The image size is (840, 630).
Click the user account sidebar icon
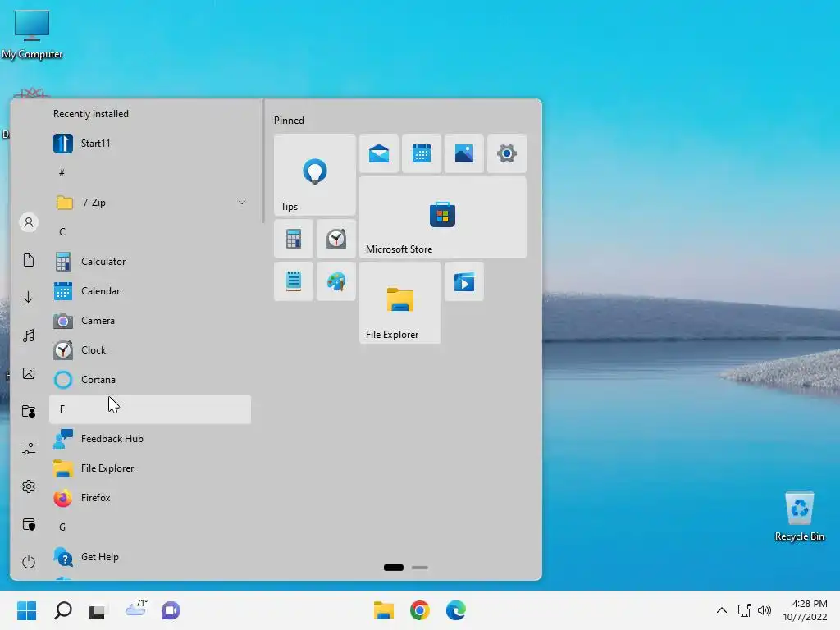(x=29, y=222)
